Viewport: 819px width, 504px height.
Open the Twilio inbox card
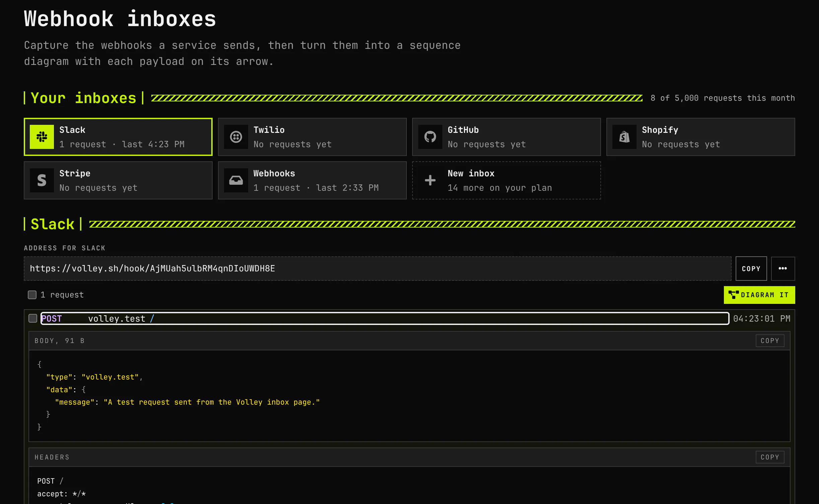pyautogui.click(x=312, y=137)
